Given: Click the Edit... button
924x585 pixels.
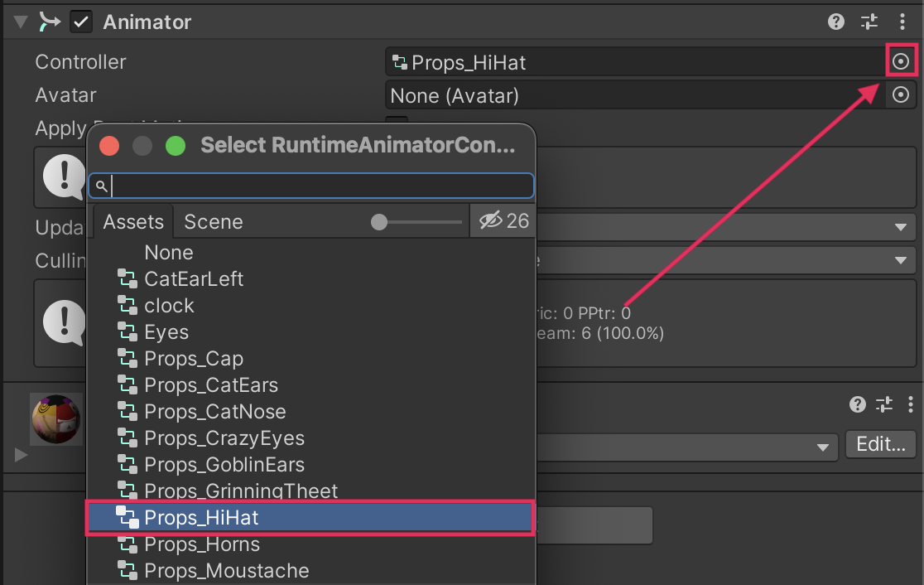Looking at the screenshot, I should pos(880,444).
